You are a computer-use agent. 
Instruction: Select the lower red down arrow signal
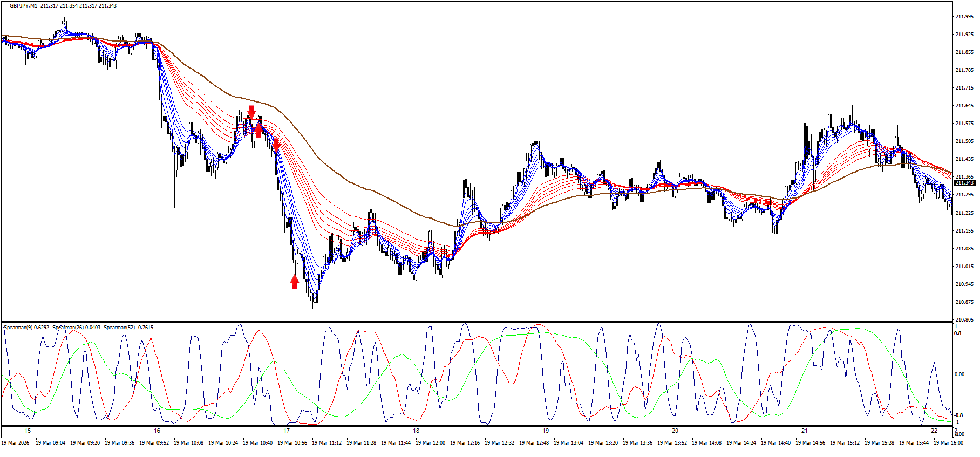pos(276,145)
